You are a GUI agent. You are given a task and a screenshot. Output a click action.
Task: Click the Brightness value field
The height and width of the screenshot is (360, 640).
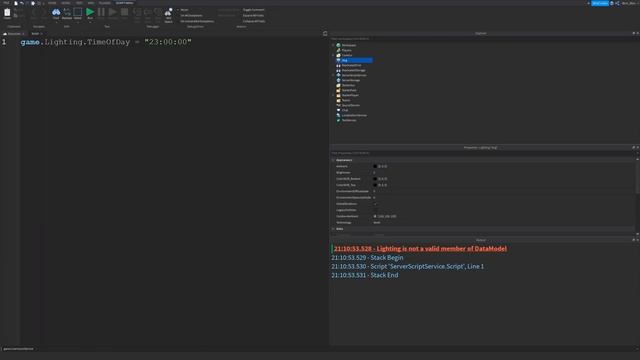[x=503, y=173]
